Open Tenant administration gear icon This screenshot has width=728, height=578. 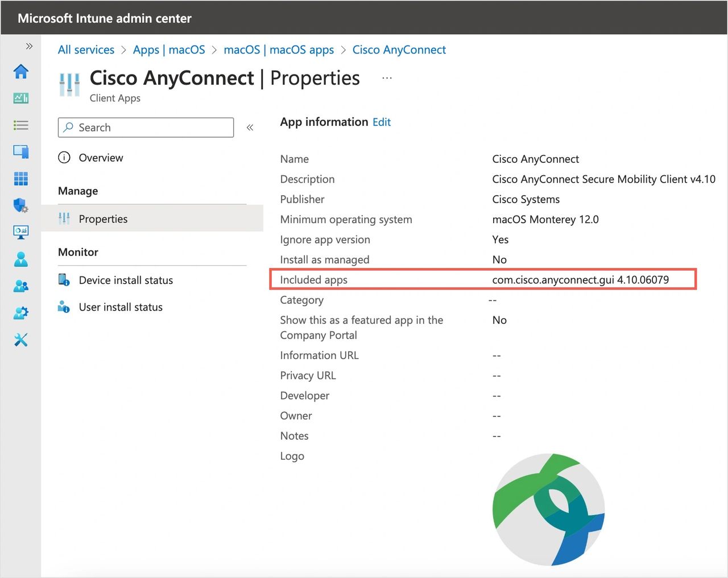[21, 313]
